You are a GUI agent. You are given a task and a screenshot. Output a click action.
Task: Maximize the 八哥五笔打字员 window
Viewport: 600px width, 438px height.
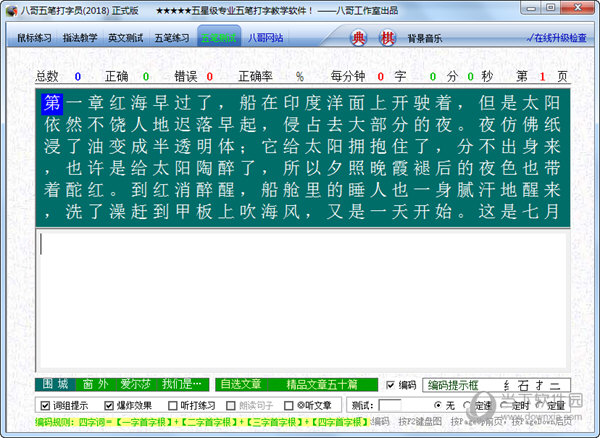pyautogui.click(x=551, y=8)
